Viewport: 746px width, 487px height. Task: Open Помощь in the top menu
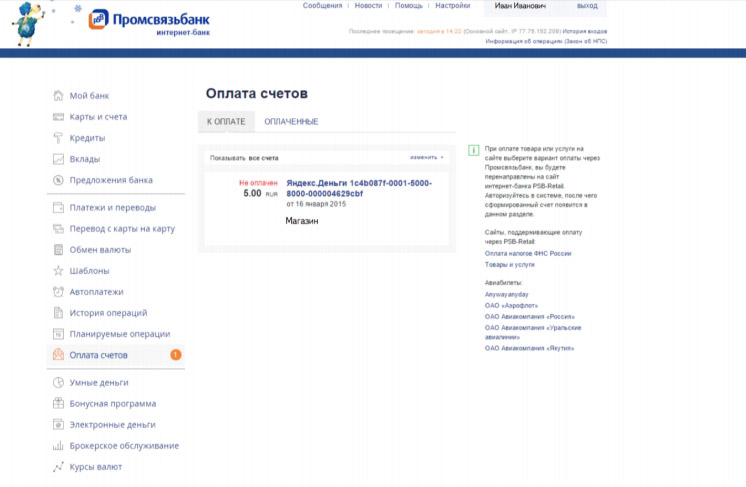pos(409,5)
